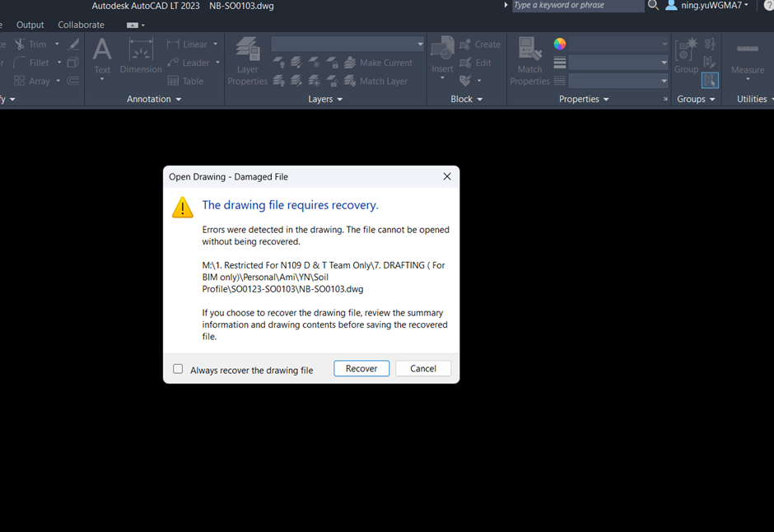Click the Insert block icon
Image resolution: width=774 pixels, height=532 pixels.
tap(442, 49)
